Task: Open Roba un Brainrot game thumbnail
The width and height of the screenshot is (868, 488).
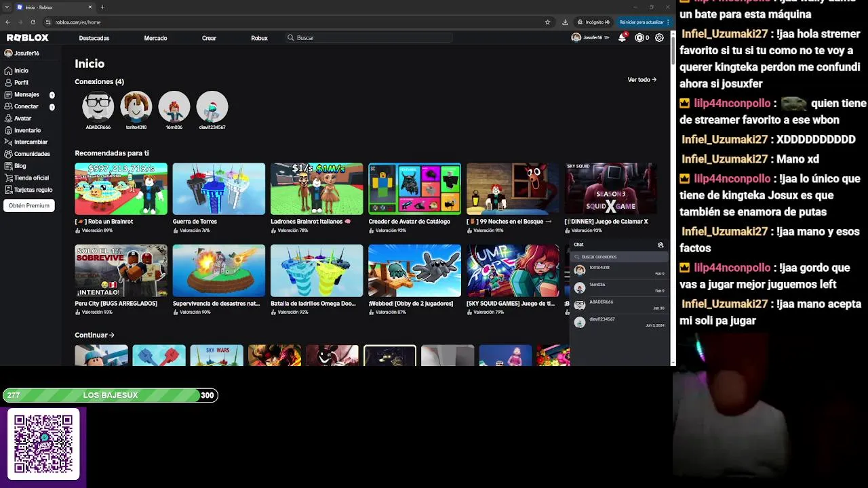Action: (121, 188)
